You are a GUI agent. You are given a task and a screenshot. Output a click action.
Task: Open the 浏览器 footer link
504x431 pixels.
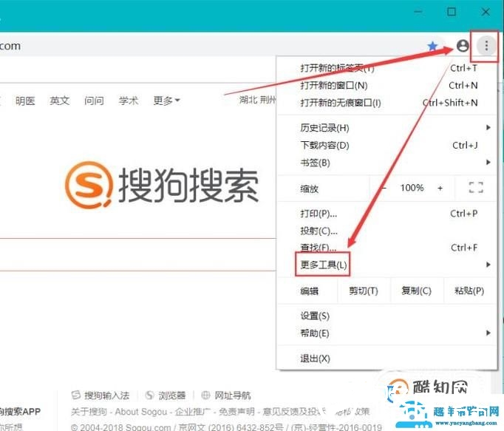point(172,396)
